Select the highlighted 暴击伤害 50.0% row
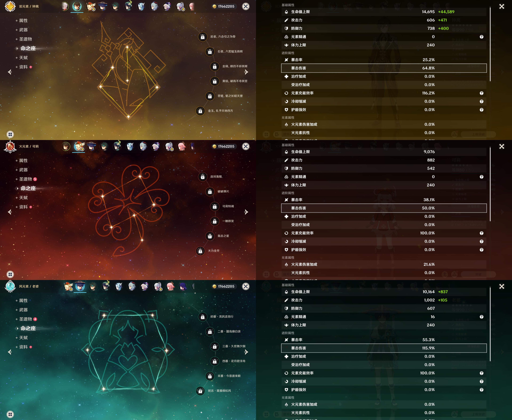This screenshot has width=512, height=420. pos(384,208)
